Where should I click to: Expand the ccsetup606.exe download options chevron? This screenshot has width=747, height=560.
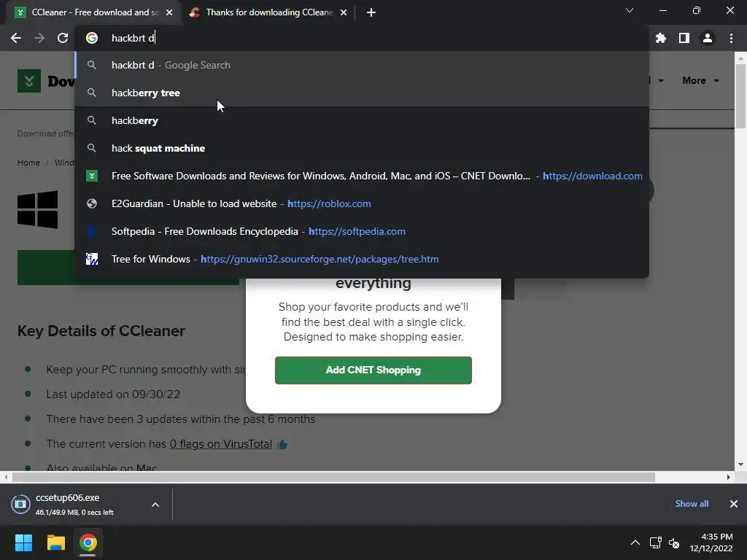tap(155, 505)
